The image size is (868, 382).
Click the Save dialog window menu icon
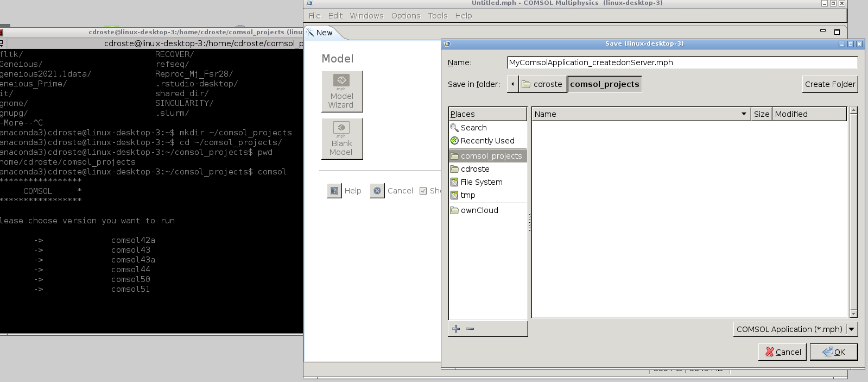coord(447,44)
